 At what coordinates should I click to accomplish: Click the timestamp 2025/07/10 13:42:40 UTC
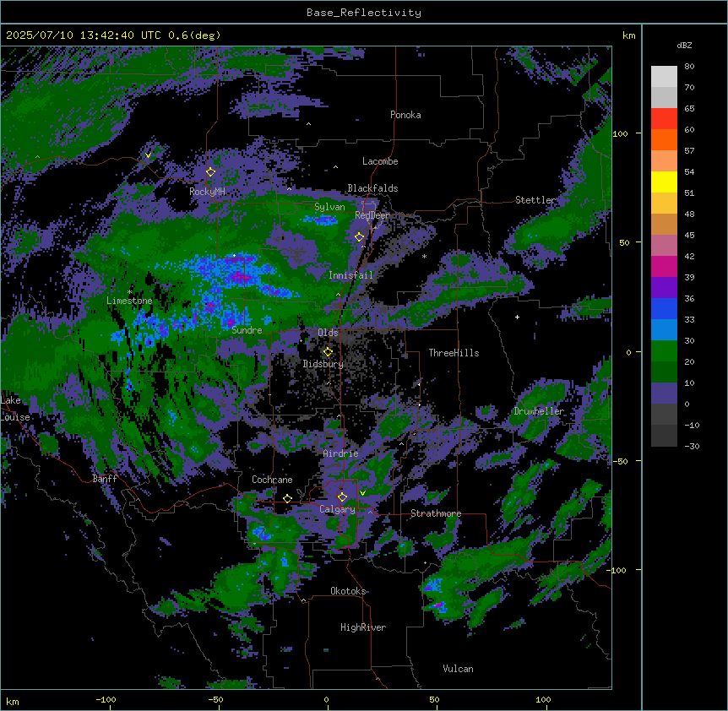pyautogui.click(x=83, y=35)
